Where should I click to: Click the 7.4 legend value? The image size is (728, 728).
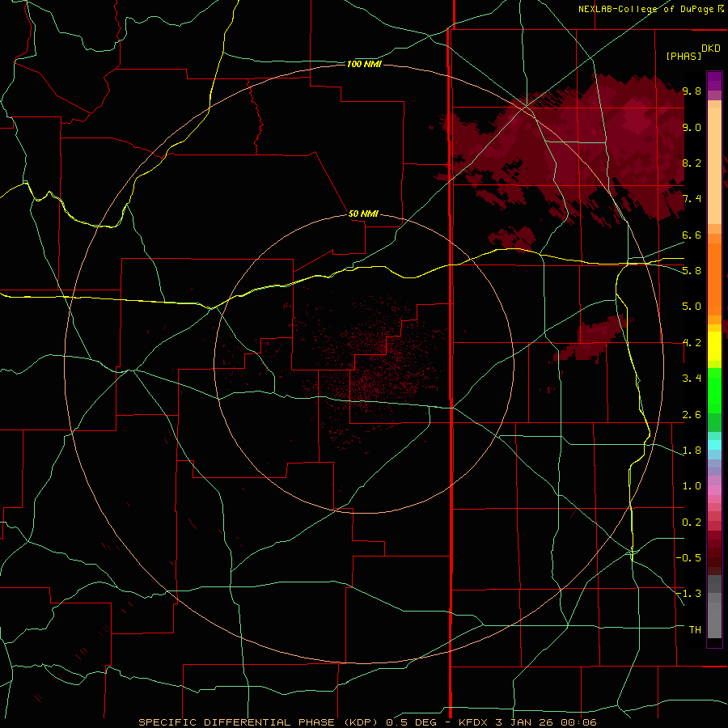(x=692, y=199)
